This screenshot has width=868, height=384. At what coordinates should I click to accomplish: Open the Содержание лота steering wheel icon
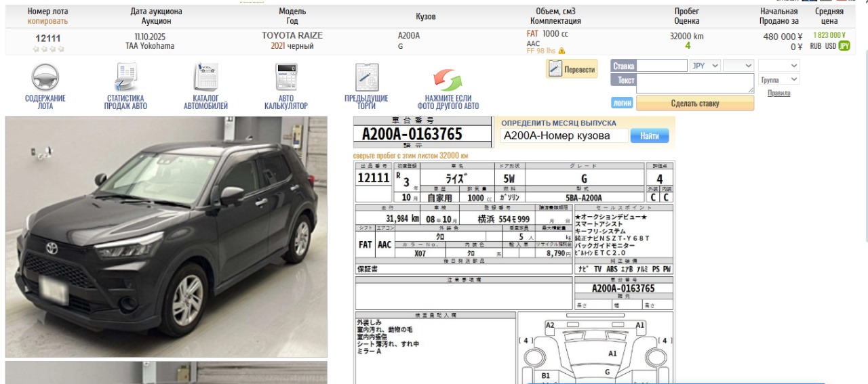[x=45, y=77]
